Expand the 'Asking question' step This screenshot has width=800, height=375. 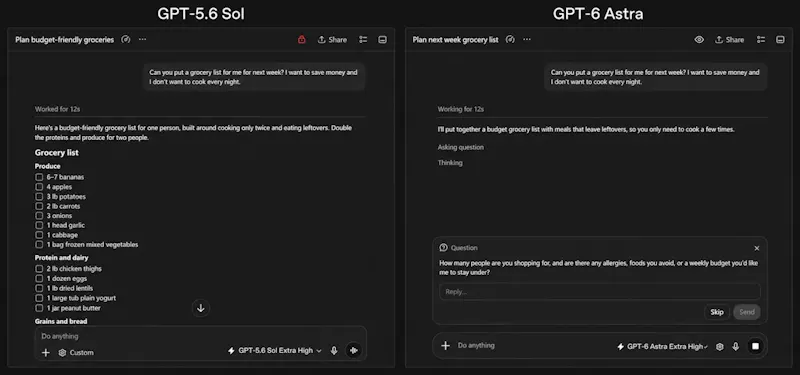[461, 147]
